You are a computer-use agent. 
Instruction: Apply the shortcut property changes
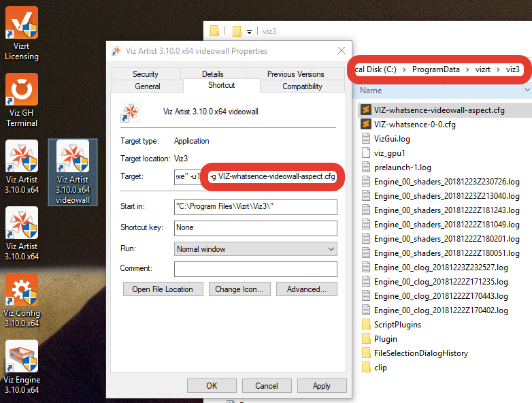coord(322,386)
